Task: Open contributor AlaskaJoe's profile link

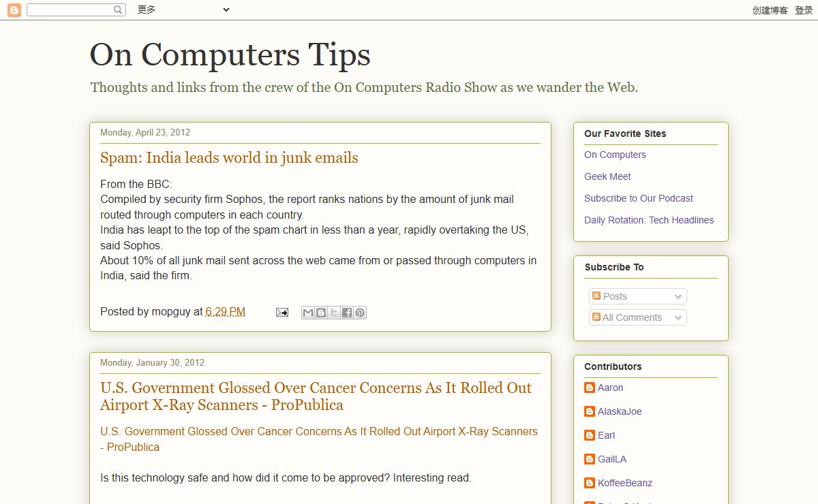Action: (x=620, y=411)
